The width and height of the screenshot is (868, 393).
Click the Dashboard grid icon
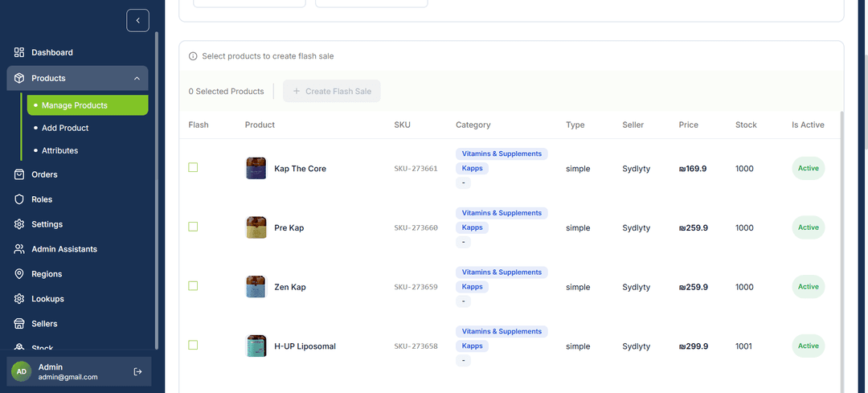[x=19, y=52]
